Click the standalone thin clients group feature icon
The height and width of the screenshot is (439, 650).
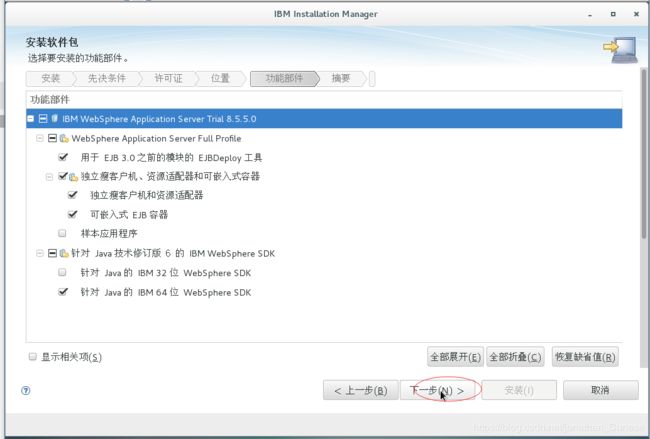74,177
